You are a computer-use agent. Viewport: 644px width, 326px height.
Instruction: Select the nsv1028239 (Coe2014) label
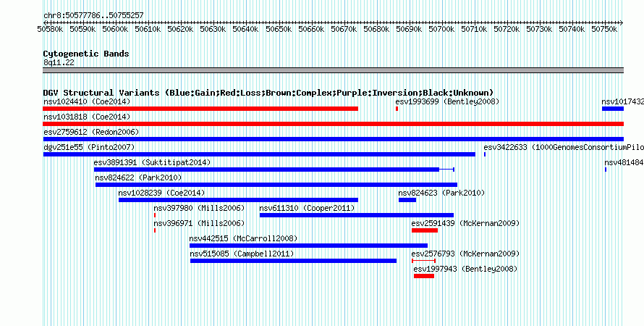tap(161, 193)
